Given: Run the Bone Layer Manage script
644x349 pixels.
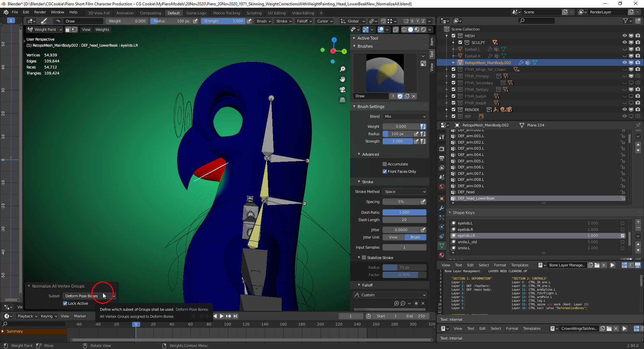Looking at the screenshot, I should [x=613, y=265].
